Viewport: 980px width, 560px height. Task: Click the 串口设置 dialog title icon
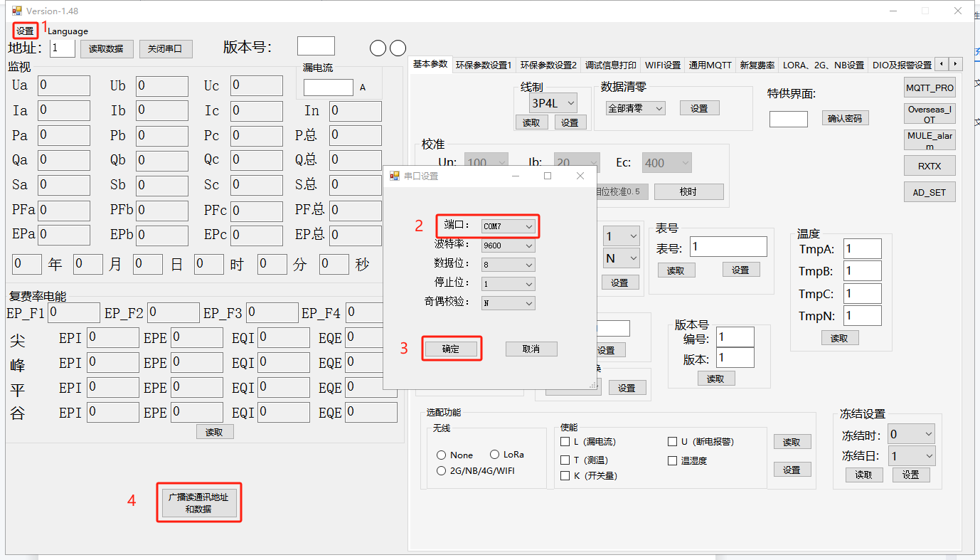(x=395, y=176)
